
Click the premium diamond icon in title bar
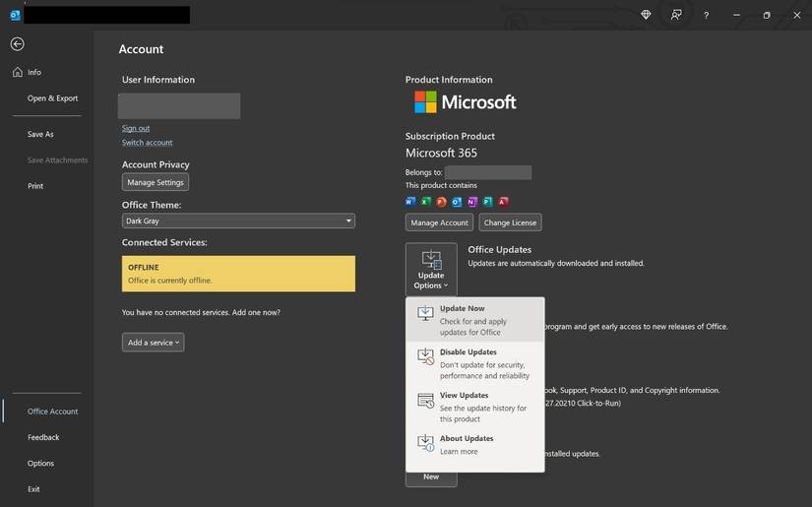point(646,15)
